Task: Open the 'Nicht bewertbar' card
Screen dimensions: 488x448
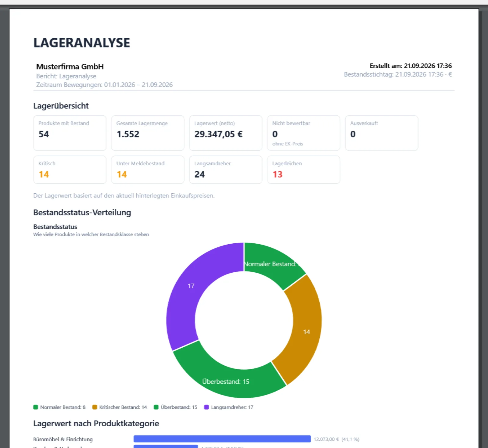Action: click(x=303, y=133)
